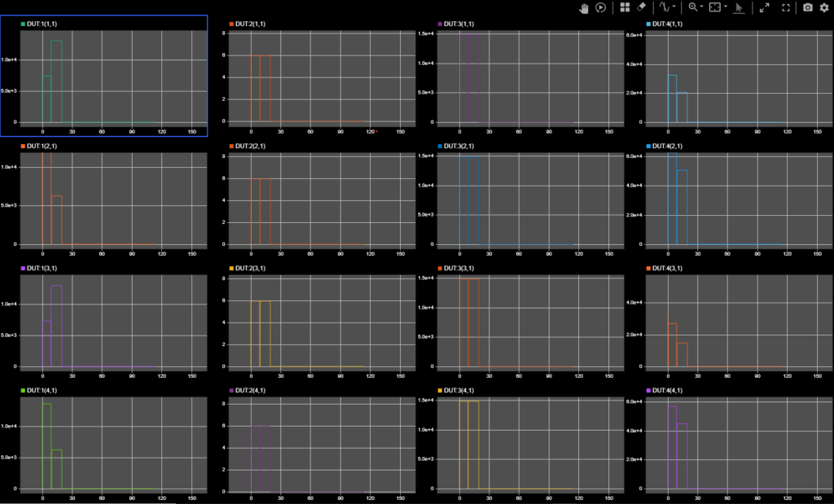Take a snapshot with camera icon
Screen dimensions: 834x504
808,7
